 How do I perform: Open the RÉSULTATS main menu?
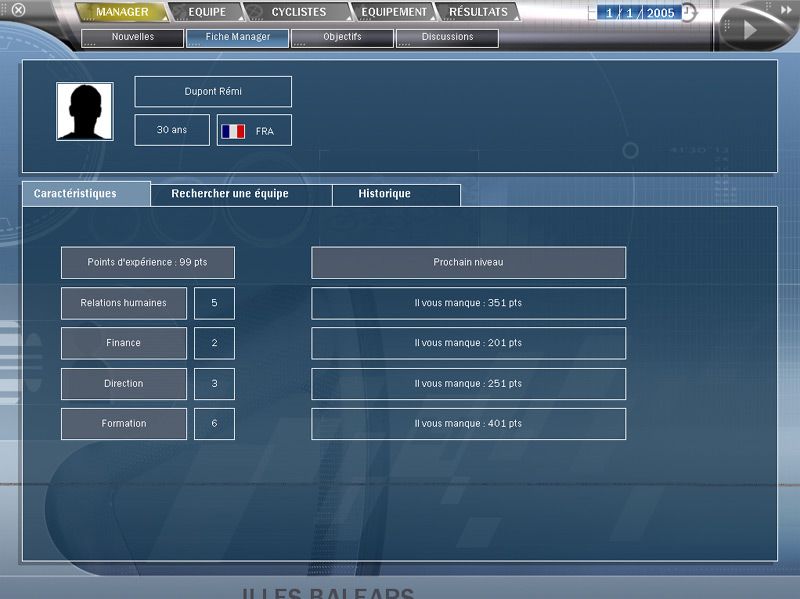478,12
